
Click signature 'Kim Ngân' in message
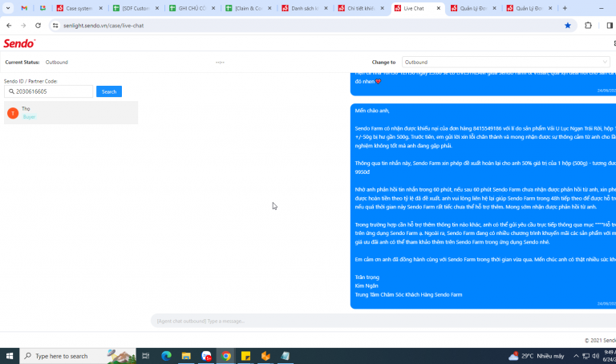(367, 286)
